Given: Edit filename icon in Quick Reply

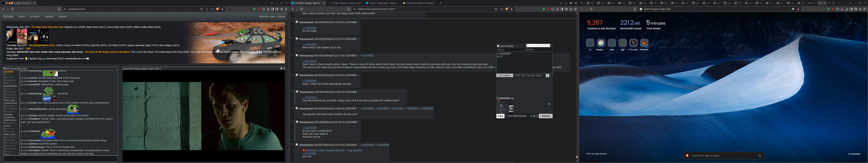Looking at the screenshot, I should 531,116.
